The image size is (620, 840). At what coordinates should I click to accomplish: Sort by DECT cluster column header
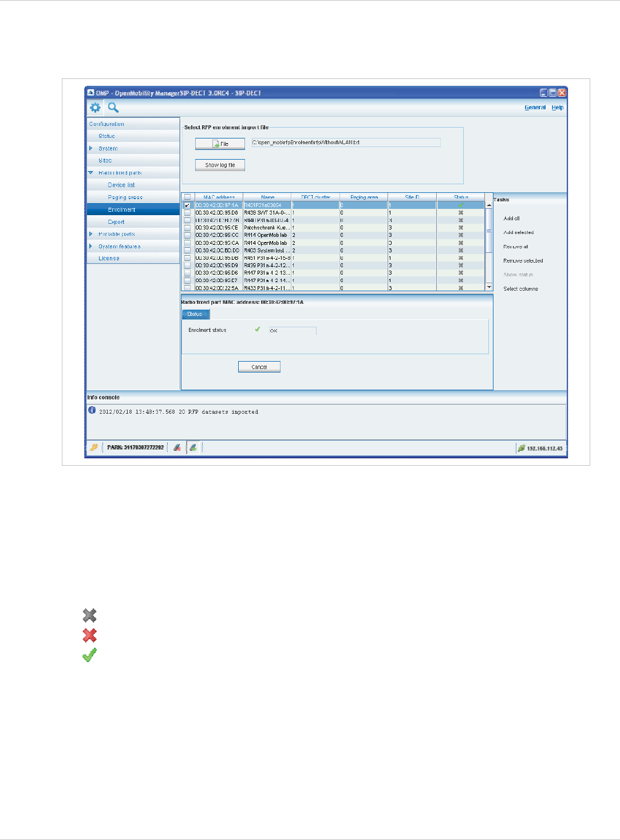click(x=315, y=197)
